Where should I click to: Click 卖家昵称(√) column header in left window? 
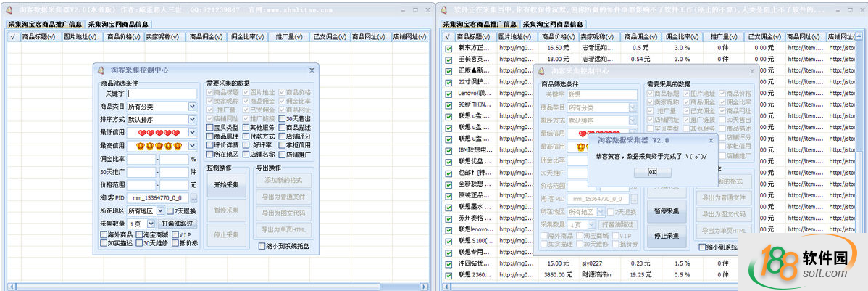(x=165, y=36)
